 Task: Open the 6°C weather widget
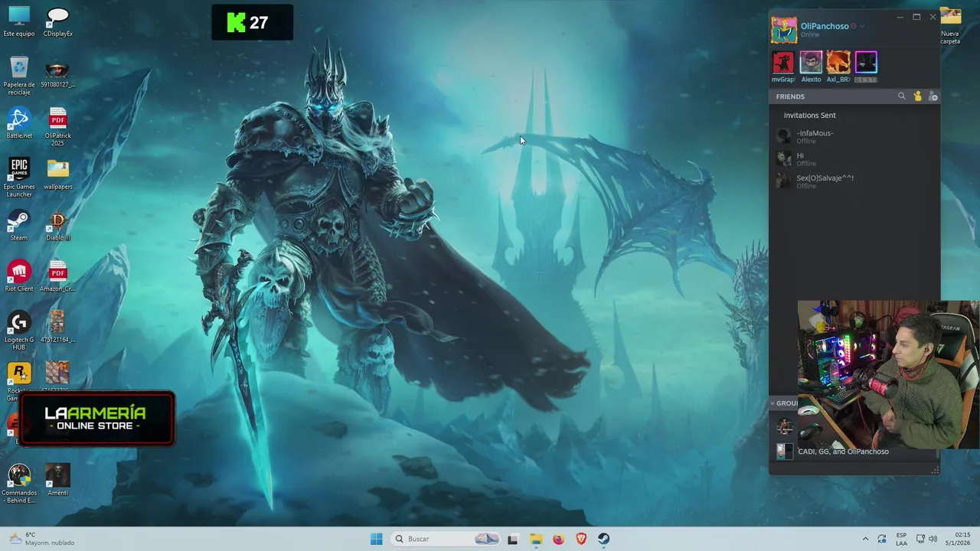[x=41, y=539]
